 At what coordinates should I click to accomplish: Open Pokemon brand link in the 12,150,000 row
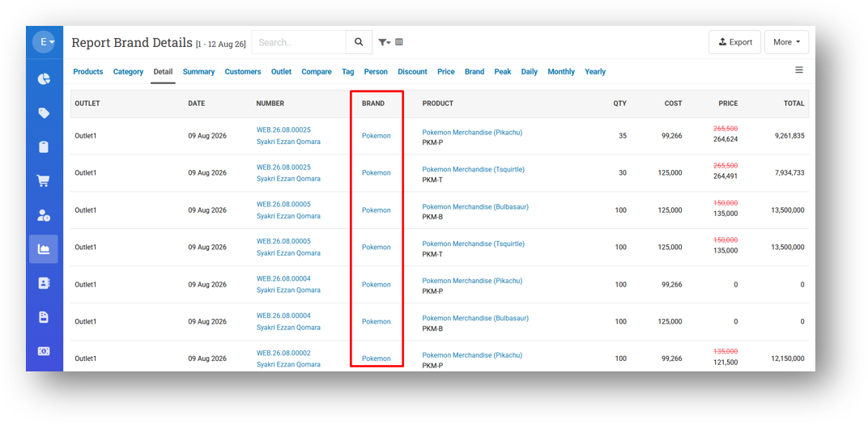(x=377, y=358)
